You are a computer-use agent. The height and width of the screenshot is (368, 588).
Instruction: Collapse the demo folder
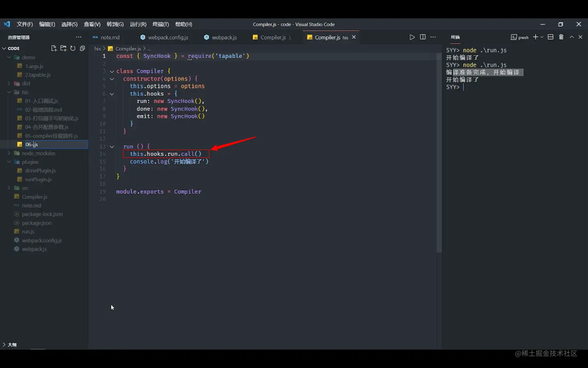[x=9, y=57]
